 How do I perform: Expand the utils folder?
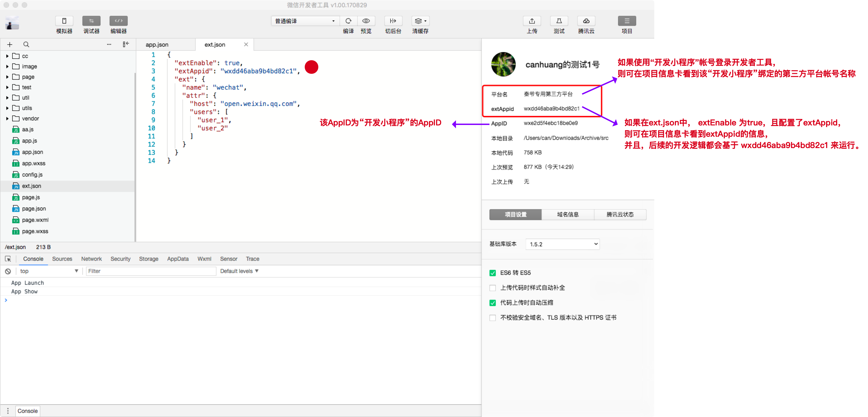click(7, 108)
